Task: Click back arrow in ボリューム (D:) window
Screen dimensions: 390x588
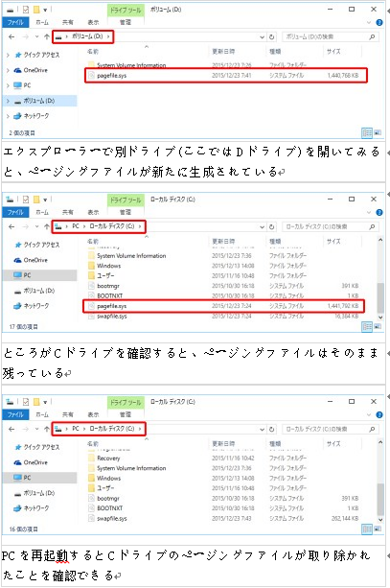Action: (x=11, y=36)
